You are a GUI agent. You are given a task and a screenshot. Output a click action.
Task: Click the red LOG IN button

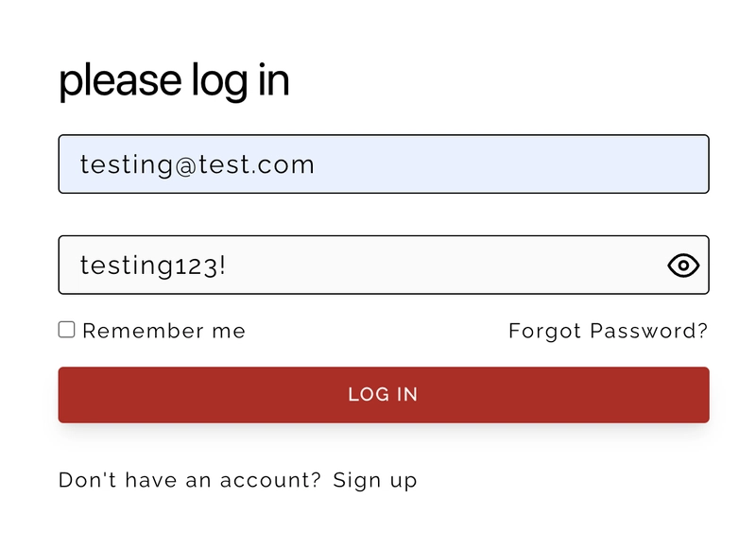(384, 395)
